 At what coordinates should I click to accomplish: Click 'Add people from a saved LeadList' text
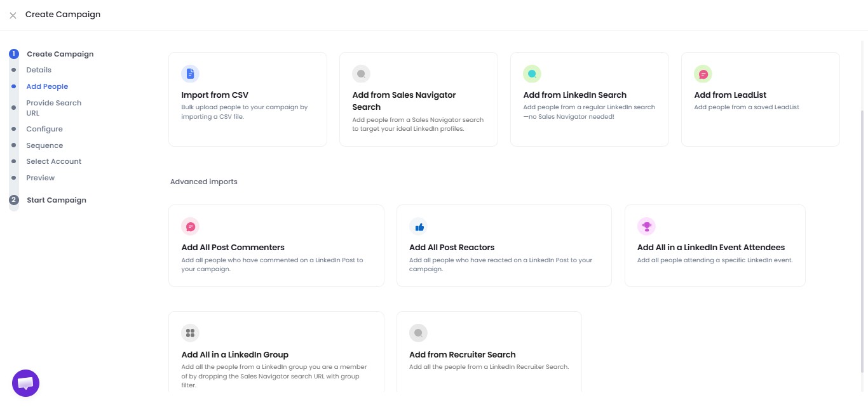747,107
